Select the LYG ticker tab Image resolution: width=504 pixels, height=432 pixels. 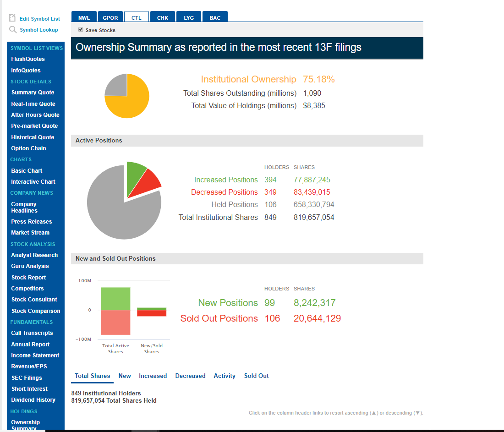point(189,18)
